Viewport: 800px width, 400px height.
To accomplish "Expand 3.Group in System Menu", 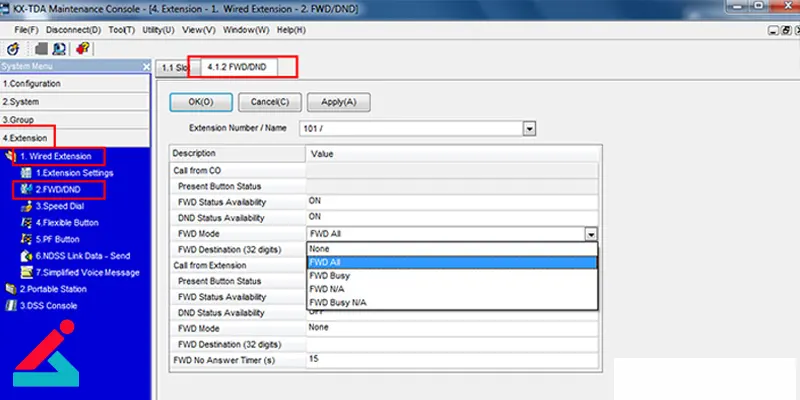I will (75, 120).
